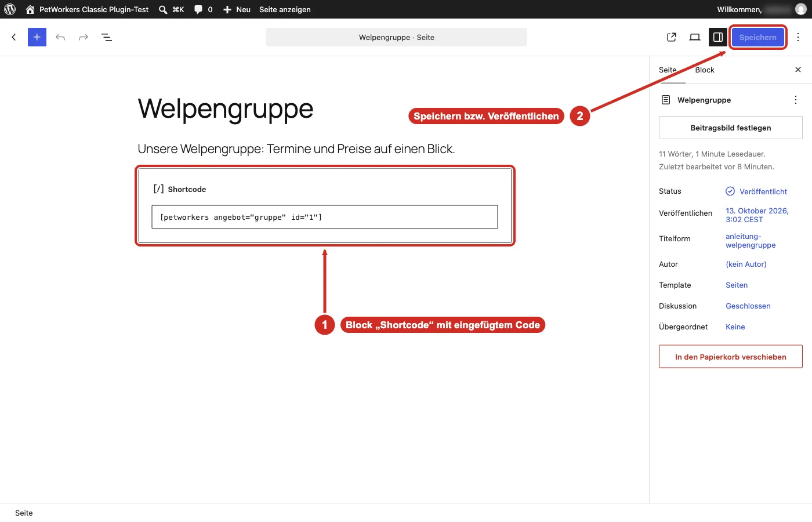The width and height of the screenshot is (812, 522).
Task: Open the PetWorkers Classic Plugin-Test site home
Action: coord(87,9)
